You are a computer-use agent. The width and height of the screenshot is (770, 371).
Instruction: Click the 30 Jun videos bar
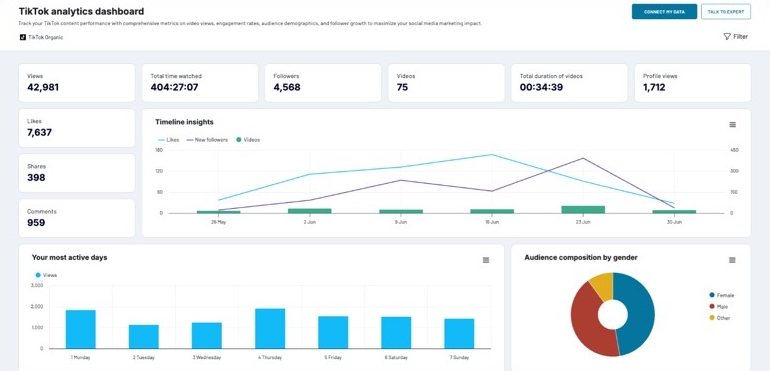674,212
